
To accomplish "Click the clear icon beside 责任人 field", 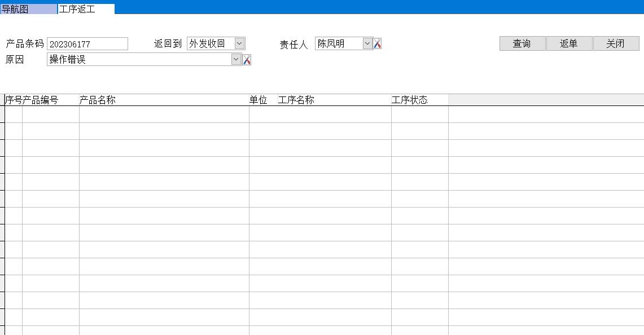I will click(378, 44).
